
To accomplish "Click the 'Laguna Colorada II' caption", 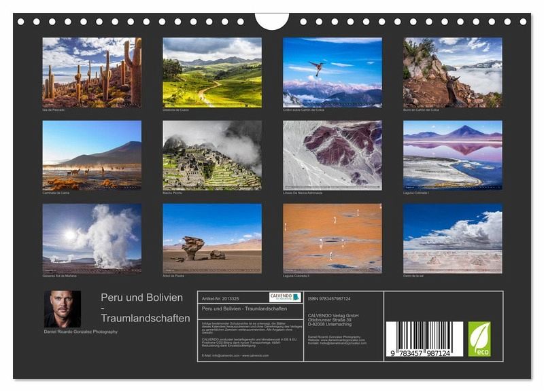I will pos(296,276).
